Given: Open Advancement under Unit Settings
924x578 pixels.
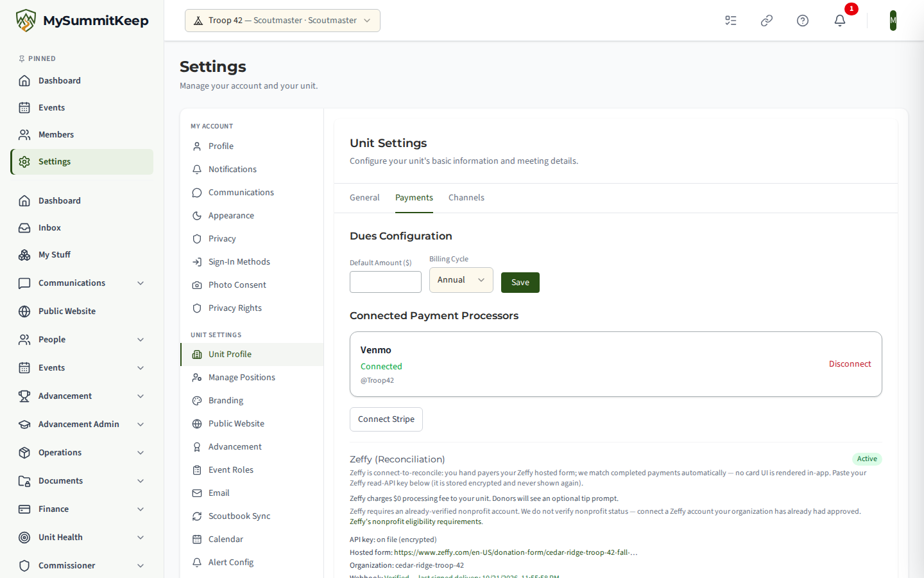Looking at the screenshot, I should [x=252, y=447].
